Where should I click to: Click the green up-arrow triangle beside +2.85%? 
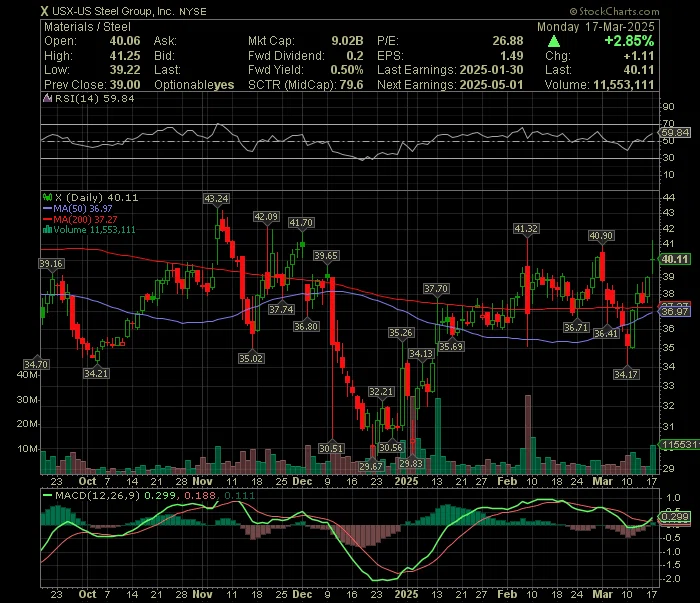tap(554, 42)
